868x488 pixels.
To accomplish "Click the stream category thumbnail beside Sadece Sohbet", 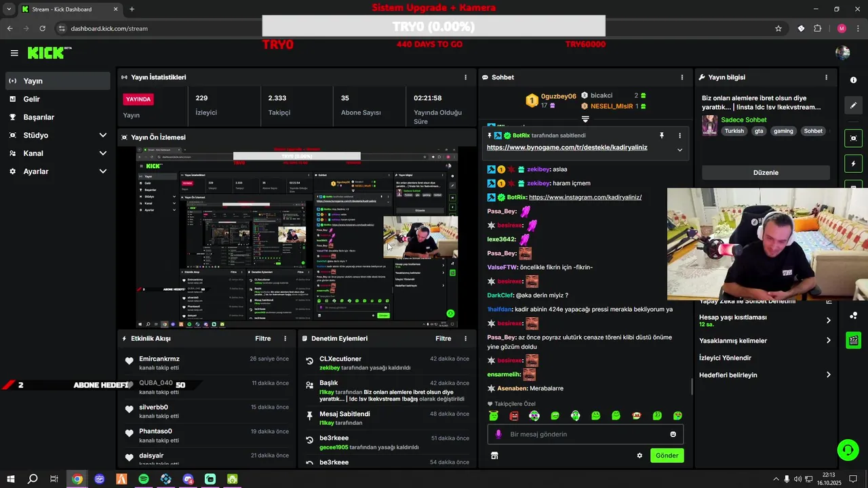I will tap(709, 125).
